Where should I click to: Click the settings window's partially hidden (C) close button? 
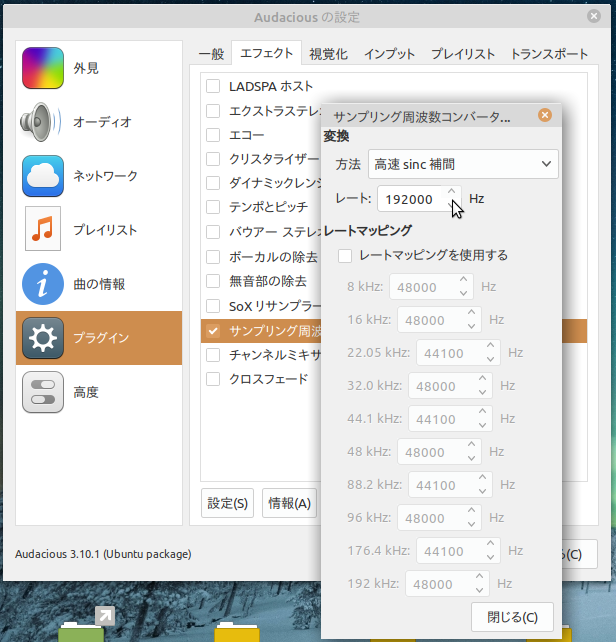pos(580,554)
